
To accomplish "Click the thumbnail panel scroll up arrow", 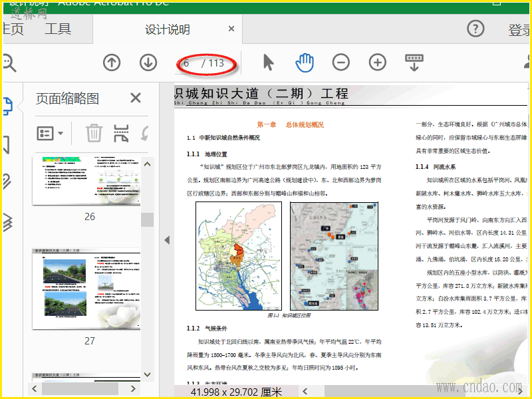I will pos(147,164).
